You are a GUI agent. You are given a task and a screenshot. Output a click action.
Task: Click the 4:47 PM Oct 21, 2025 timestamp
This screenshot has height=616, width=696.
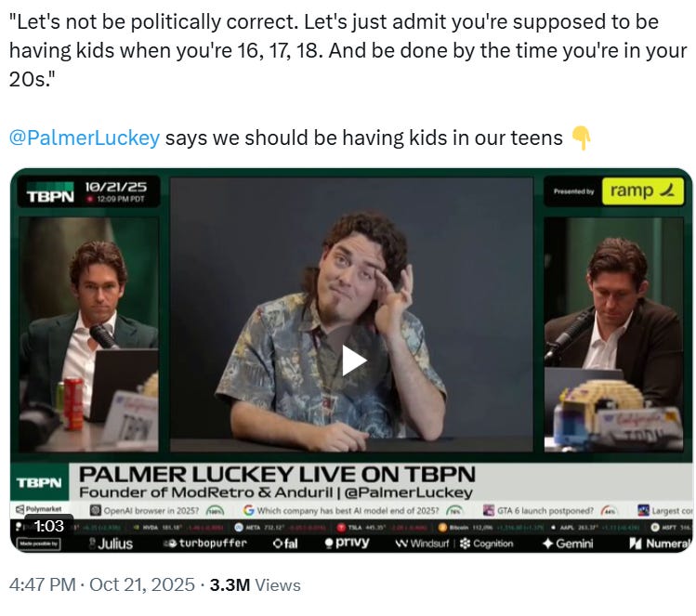tap(101, 584)
